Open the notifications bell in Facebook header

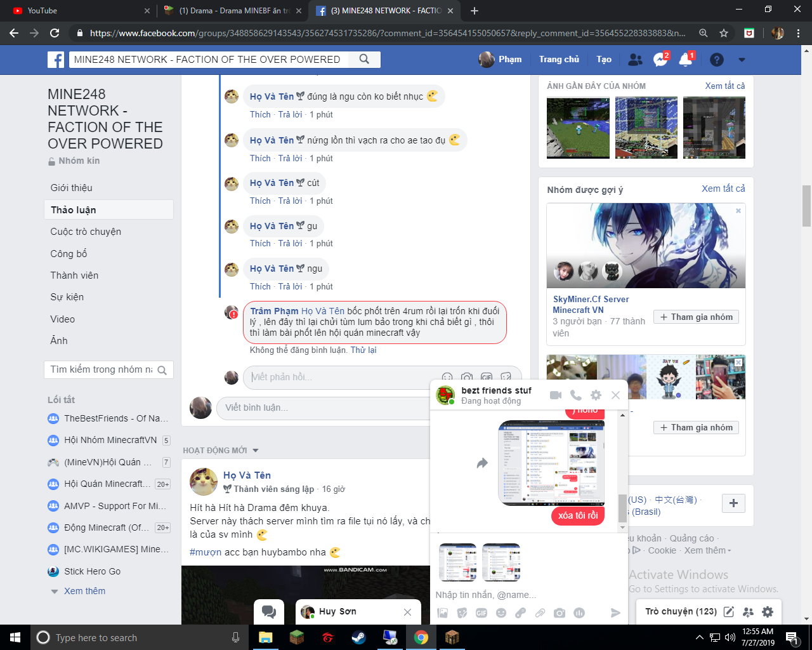coord(686,60)
